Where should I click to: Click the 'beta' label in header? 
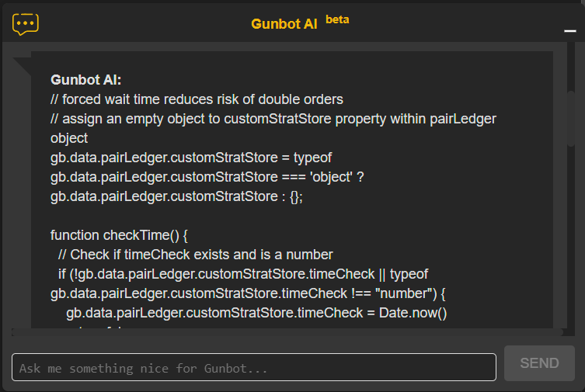tap(337, 19)
